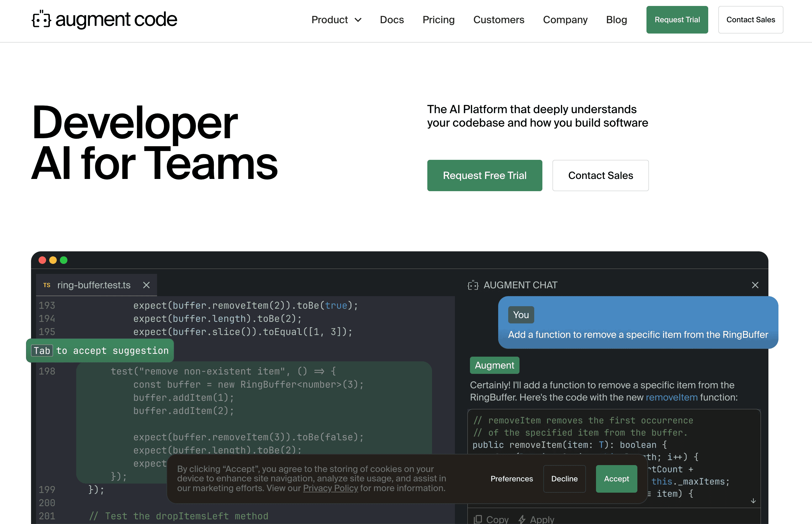Click the hero Contact Sales button

coord(600,175)
